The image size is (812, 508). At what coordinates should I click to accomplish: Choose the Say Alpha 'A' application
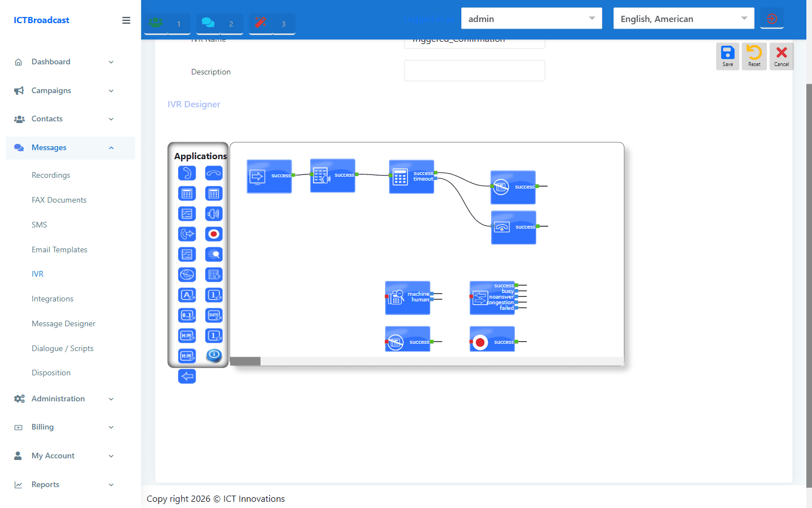tap(187, 295)
